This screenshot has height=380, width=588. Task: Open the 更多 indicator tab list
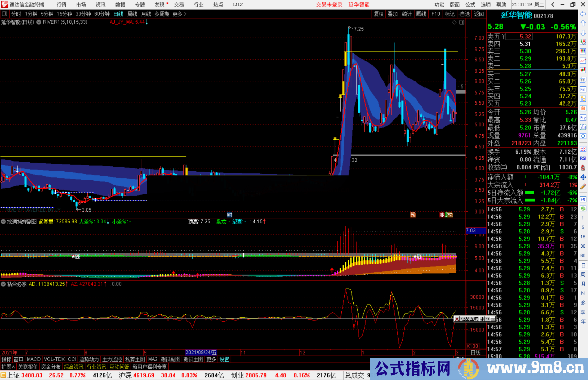point(211,359)
